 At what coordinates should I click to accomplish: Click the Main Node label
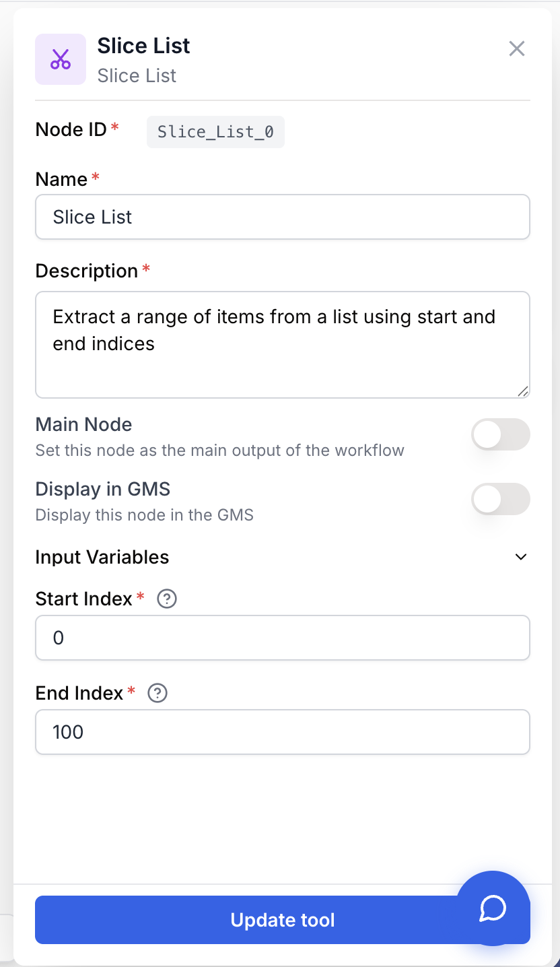(83, 424)
